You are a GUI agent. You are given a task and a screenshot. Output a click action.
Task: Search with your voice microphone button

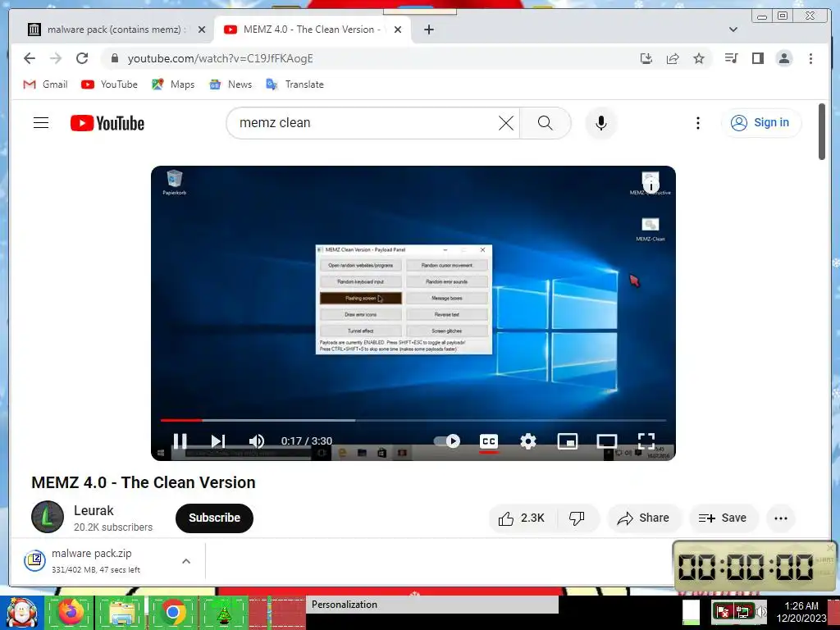point(601,123)
